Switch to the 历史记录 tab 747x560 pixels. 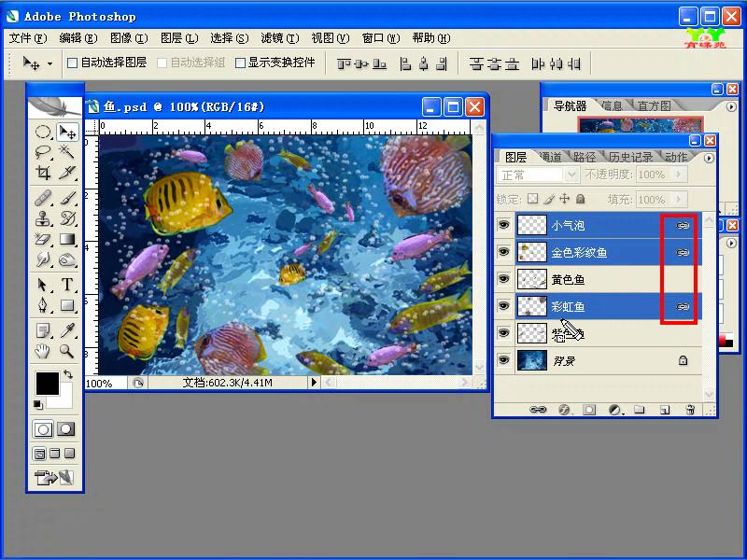coord(630,157)
